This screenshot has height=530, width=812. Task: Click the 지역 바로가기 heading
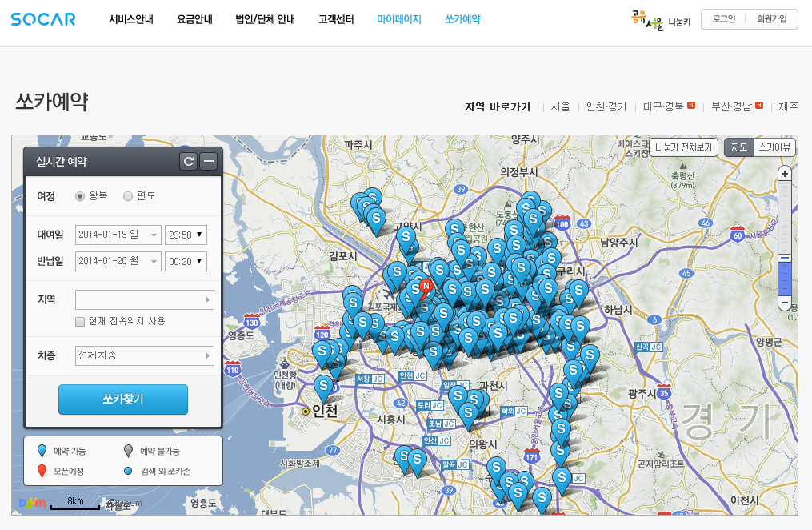coord(498,106)
